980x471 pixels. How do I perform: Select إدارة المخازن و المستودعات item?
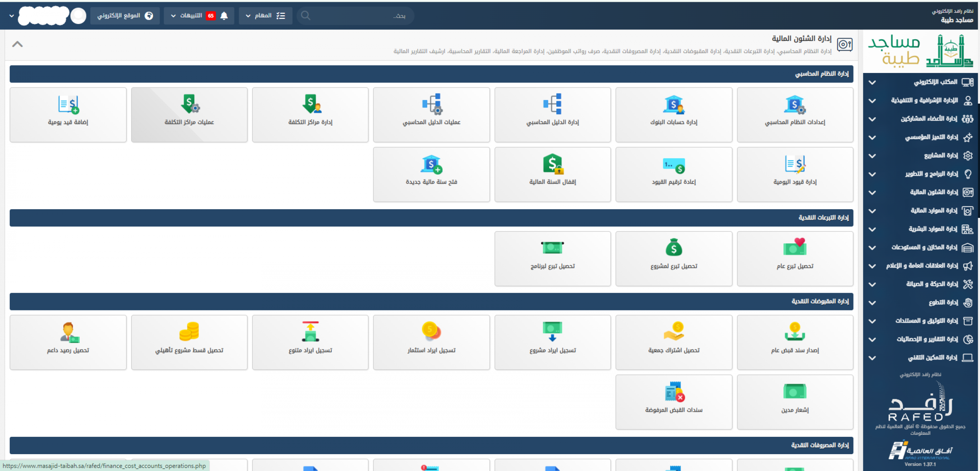(920, 248)
